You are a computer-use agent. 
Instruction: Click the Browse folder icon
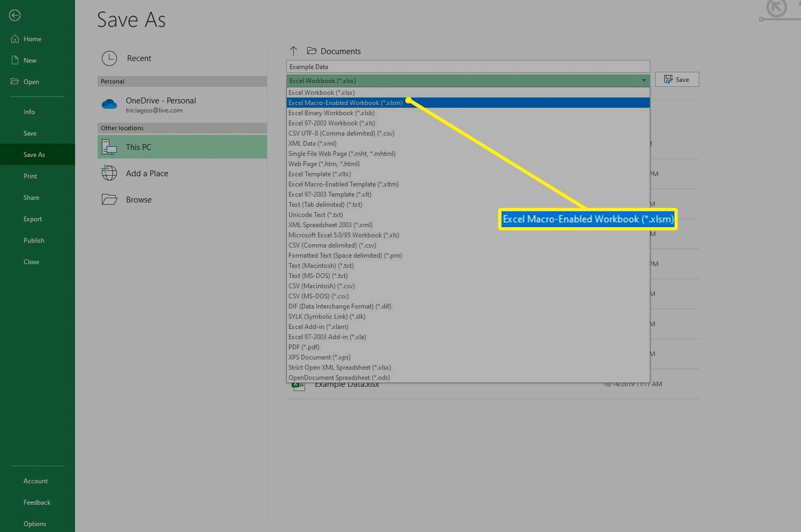tap(109, 199)
